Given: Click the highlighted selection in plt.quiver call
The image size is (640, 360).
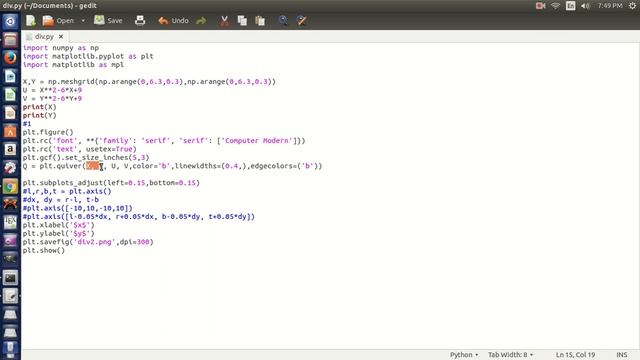Looking at the screenshot, I should [93, 166].
